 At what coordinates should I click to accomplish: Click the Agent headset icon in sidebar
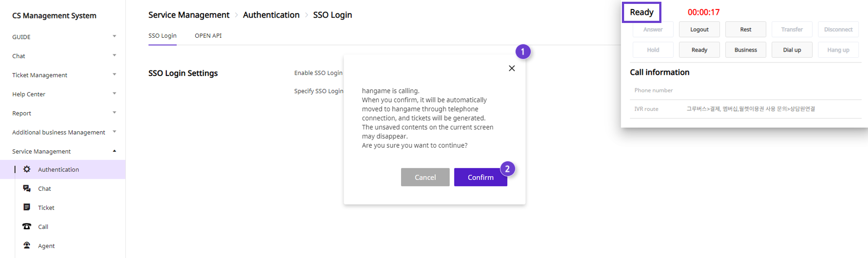(27, 245)
